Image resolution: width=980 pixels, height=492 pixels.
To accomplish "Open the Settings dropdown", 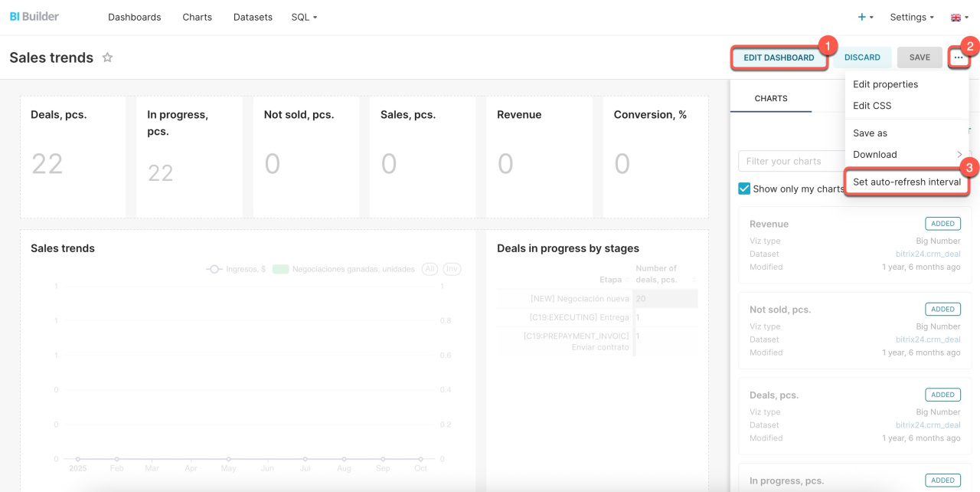I will pyautogui.click(x=911, y=17).
